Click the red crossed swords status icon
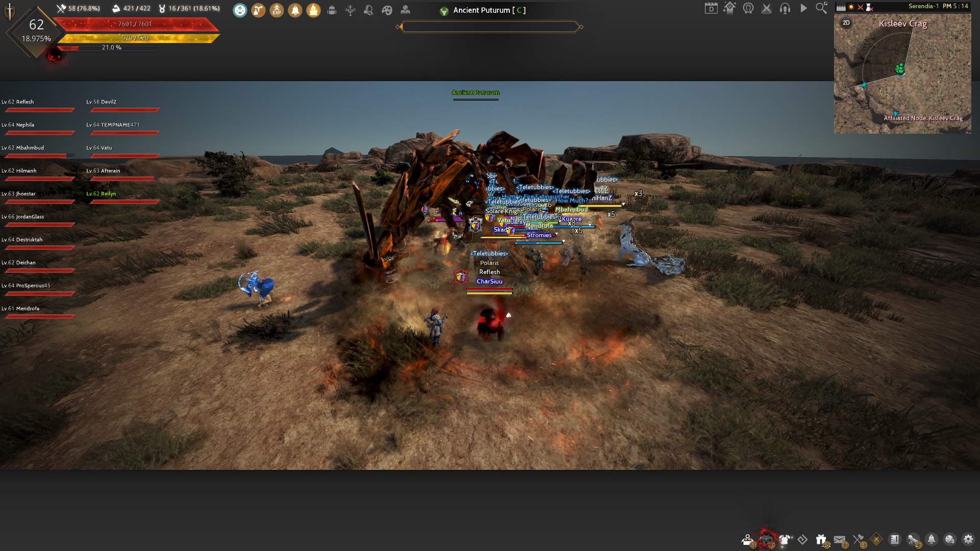This screenshot has width=980, height=551. 861,7
